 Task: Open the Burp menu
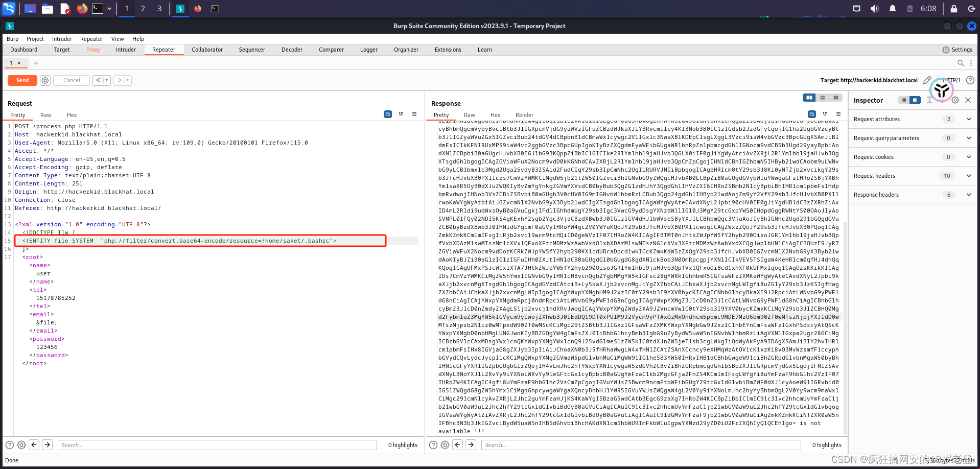point(12,39)
